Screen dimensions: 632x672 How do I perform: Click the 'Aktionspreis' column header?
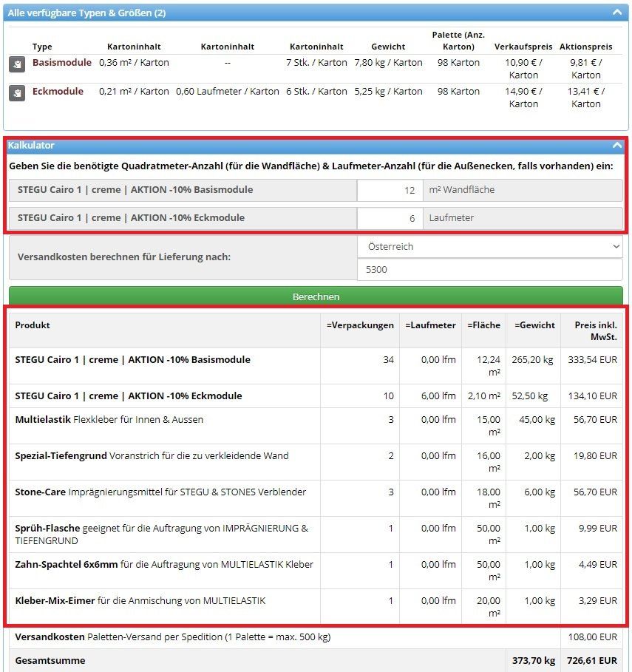pyautogui.click(x=585, y=47)
